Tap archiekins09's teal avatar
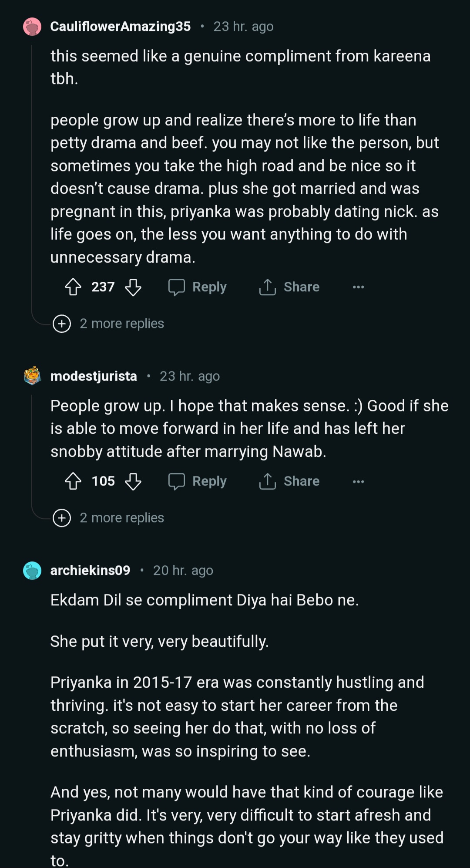Image resolution: width=470 pixels, height=868 pixels. (32, 571)
